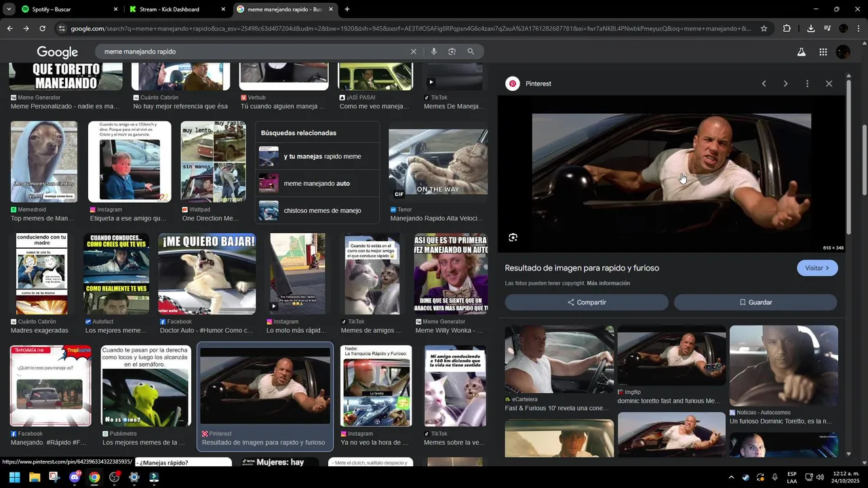Open the Noticias - Autocosmos related image
This screenshot has height=488, width=868.
tap(784, 366)
